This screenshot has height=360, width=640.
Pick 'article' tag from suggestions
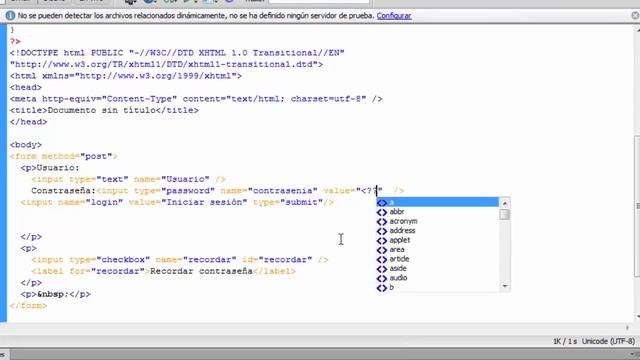pos(437,259)
